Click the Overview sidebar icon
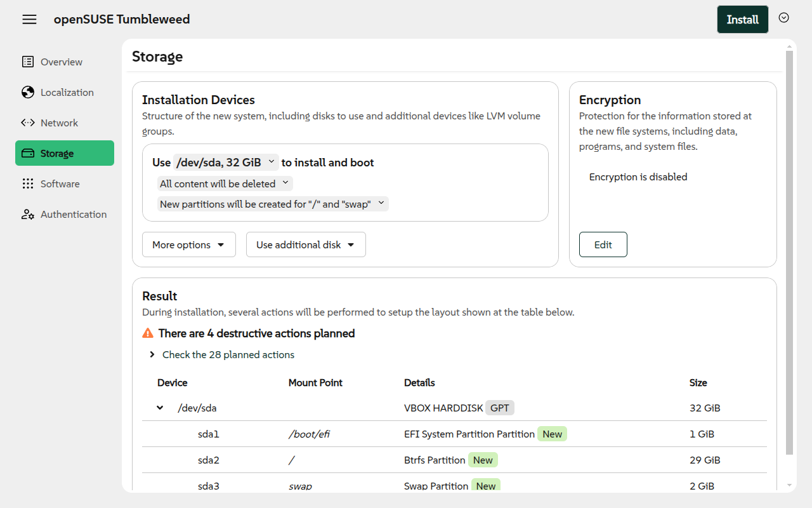The width and height of the screenshot is (812, 508). [28, 62]
